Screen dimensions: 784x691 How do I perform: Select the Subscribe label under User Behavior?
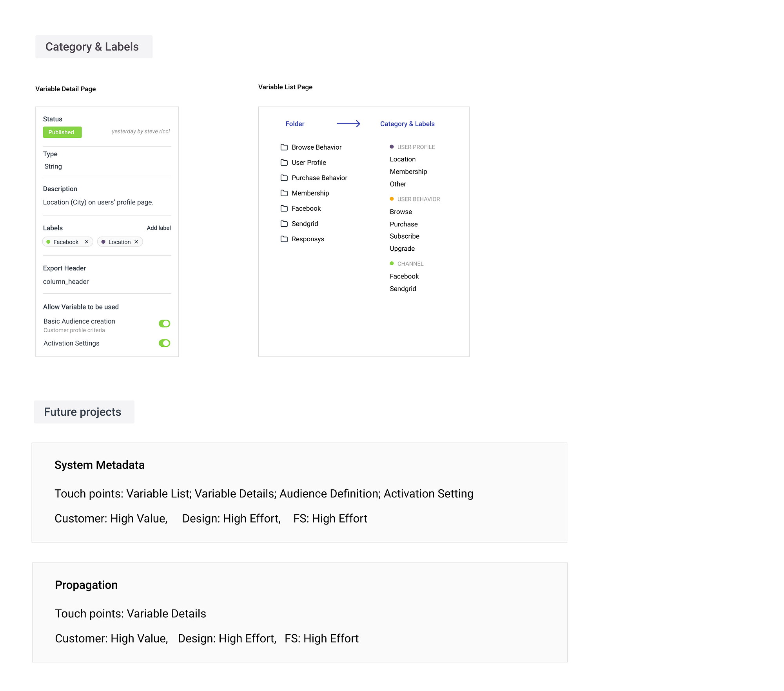tap(405, 236)
